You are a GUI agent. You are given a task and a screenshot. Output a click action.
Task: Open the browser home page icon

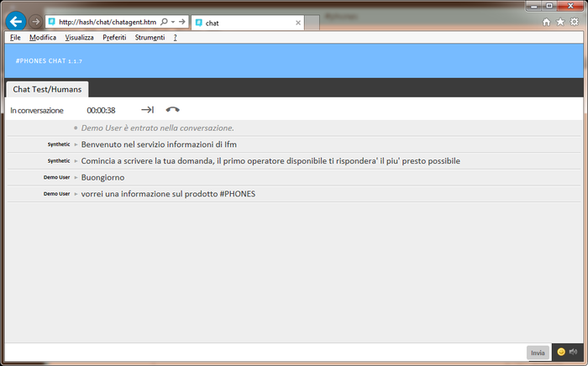click(x=546, y=22)
